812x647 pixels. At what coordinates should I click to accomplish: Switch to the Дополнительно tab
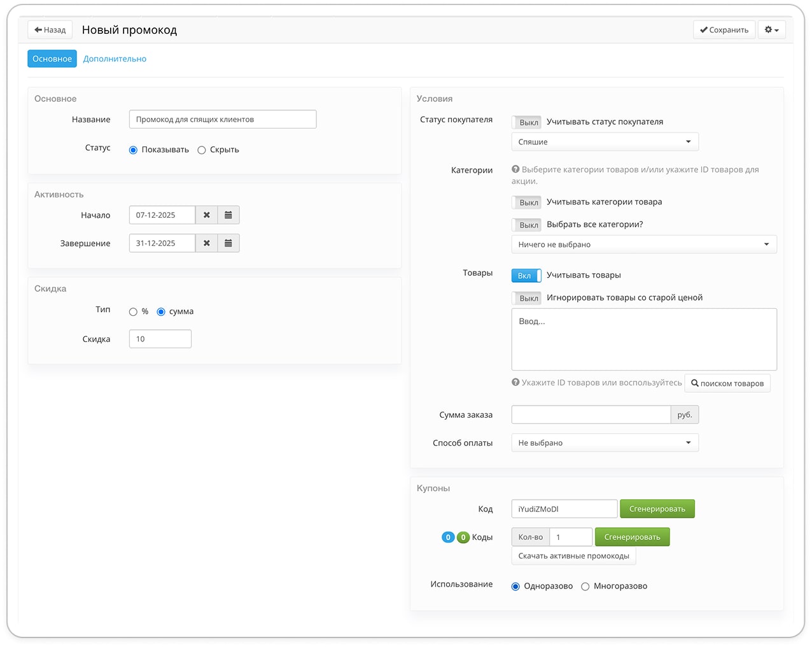[x=115, y=59]
